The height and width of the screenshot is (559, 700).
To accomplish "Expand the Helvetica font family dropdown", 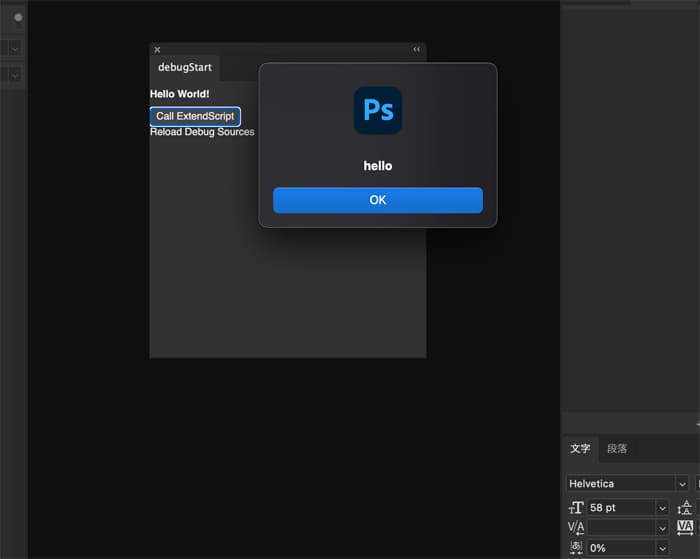I will click(x=682, y=484).
